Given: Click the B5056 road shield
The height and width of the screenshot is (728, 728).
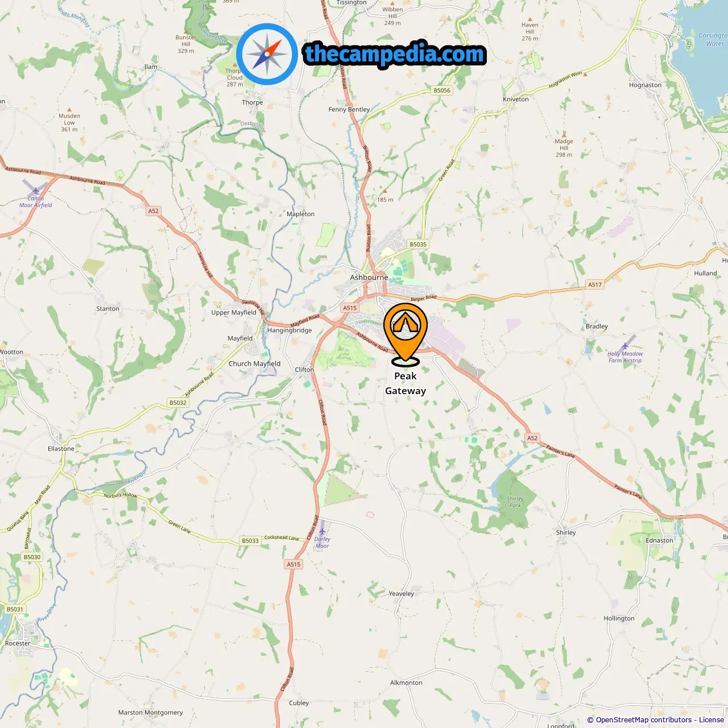Looking at the screenshot, I should (442, 90).
